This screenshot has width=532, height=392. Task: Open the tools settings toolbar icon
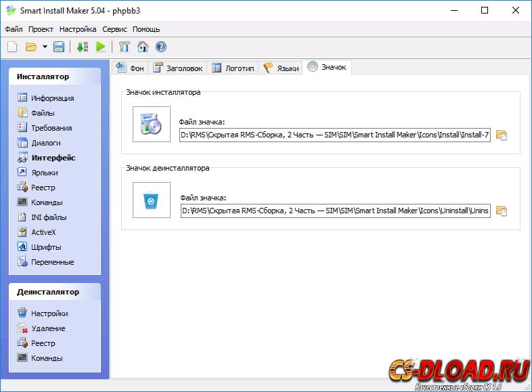point(124,47)
